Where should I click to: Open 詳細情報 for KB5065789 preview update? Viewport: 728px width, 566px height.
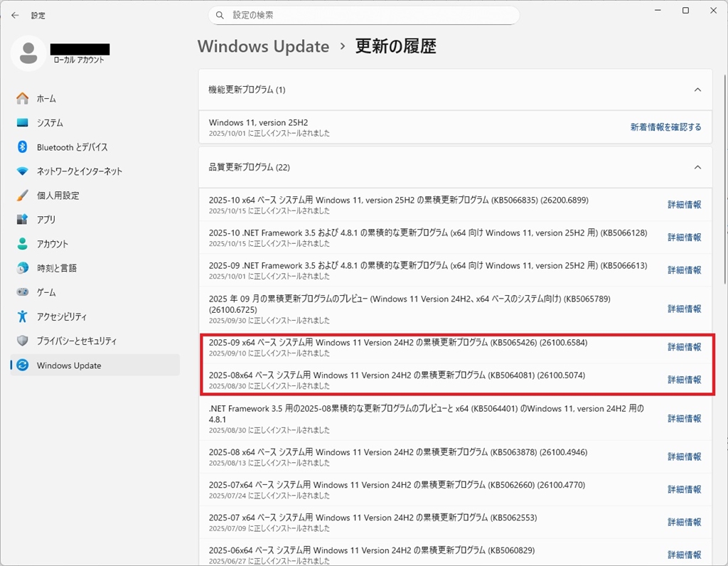[x=685, y=309]
